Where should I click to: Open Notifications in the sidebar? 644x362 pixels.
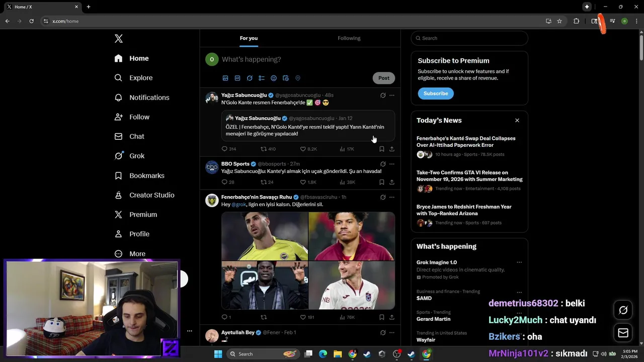[141, 98]
